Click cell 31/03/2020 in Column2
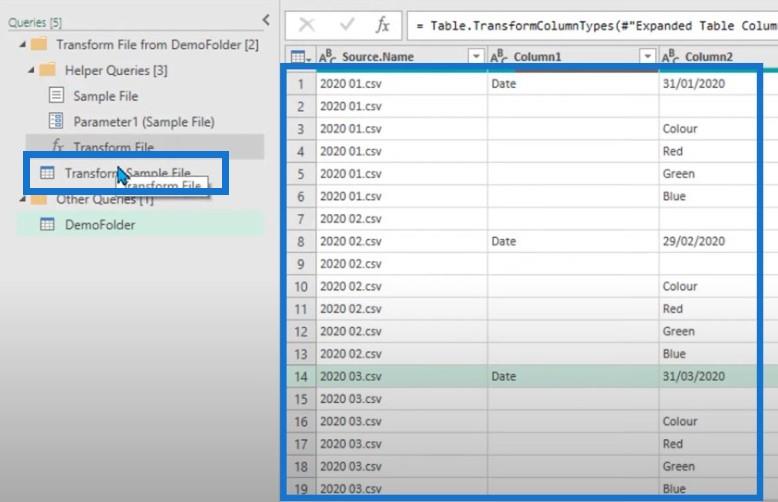The image size is (778, 502). point(694,376)
